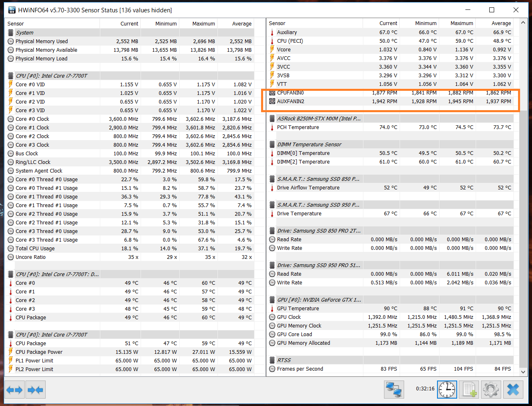Click the 0:32:16 elapsed time readout

(x=425, y=389)
